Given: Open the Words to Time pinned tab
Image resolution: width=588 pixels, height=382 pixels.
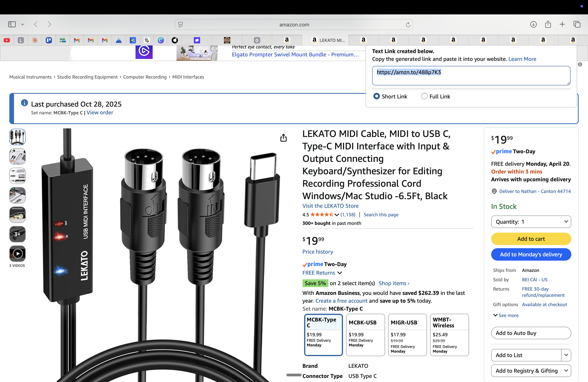Looking at the screenshot, I should pos(63,40).
